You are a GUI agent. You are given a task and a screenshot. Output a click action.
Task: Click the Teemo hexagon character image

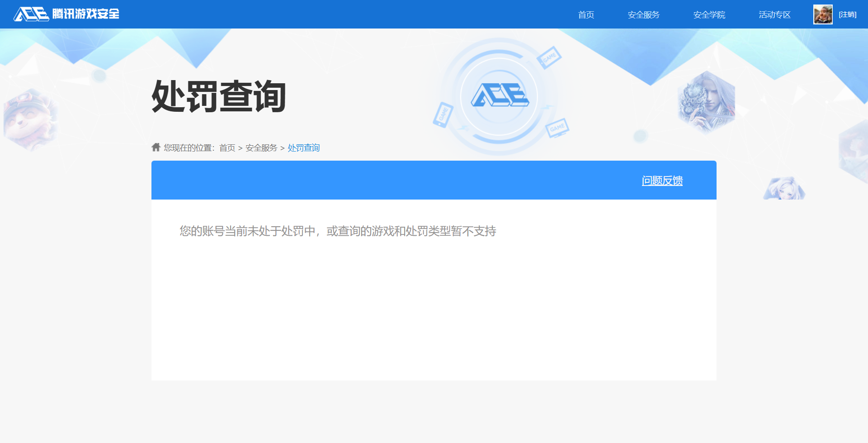[30, 120]
